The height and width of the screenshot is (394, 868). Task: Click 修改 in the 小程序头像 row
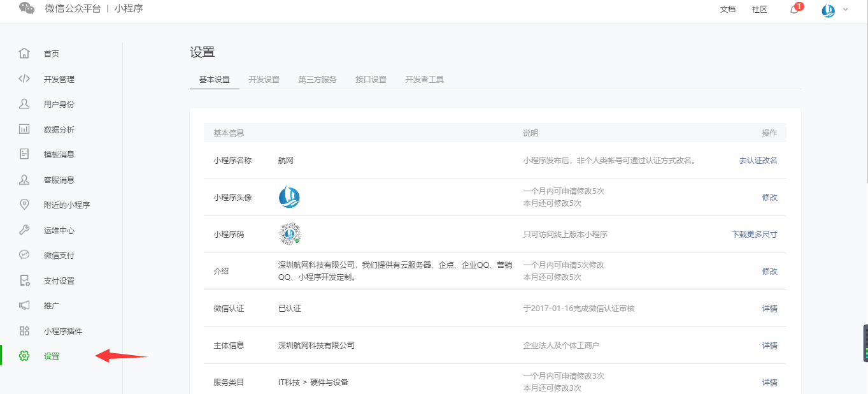click(770, 198)
